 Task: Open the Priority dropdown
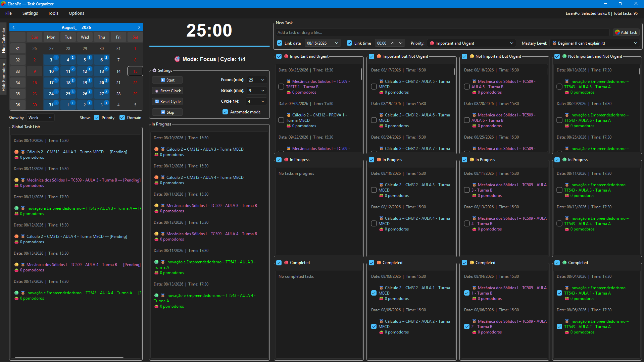(x=472, y=43)
